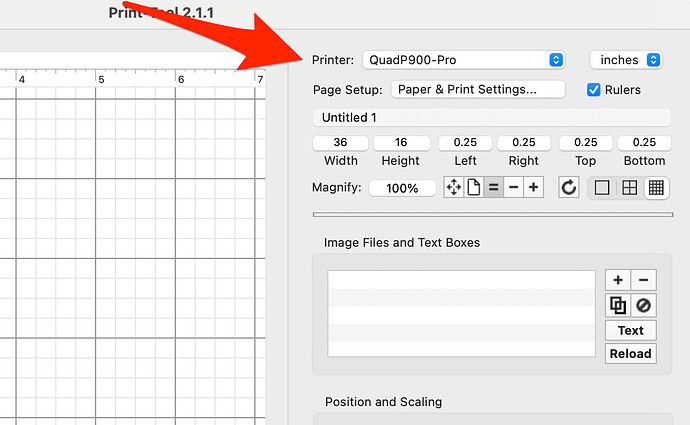
Task: Add an image file with the plus button
Action: (618, 281)
